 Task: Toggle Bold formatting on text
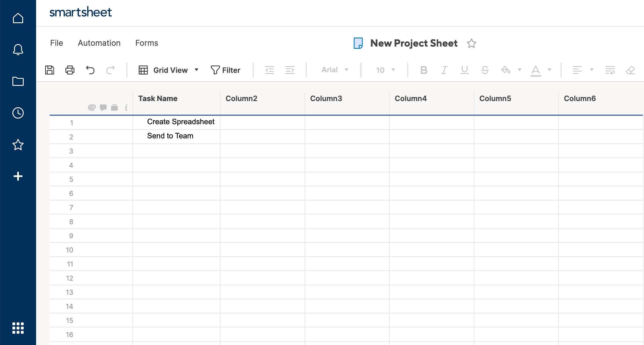(x=424, y=70)
